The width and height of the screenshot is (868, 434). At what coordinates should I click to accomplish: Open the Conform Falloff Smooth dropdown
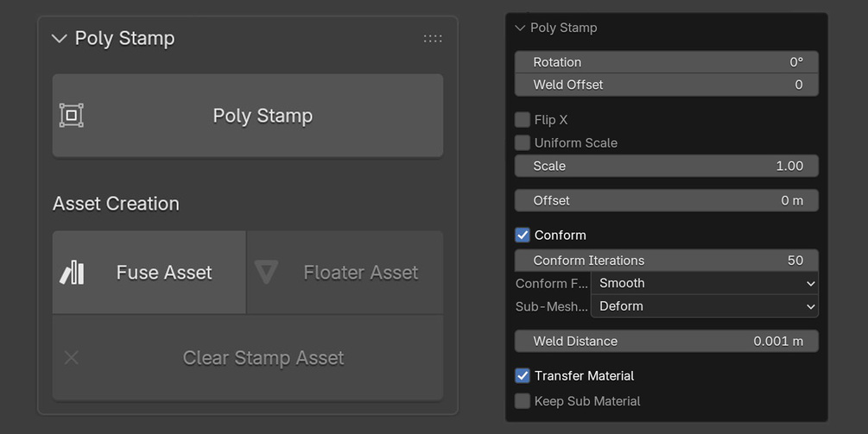tap(704, 283)
